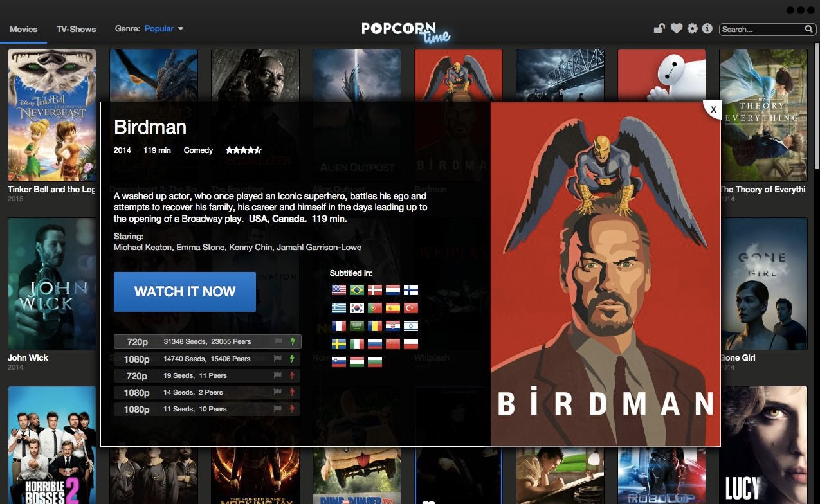Select the 720p torrent with 31348 seeds
The width and height of the screenshot is (820, 504).
click(x=207, y=341)
